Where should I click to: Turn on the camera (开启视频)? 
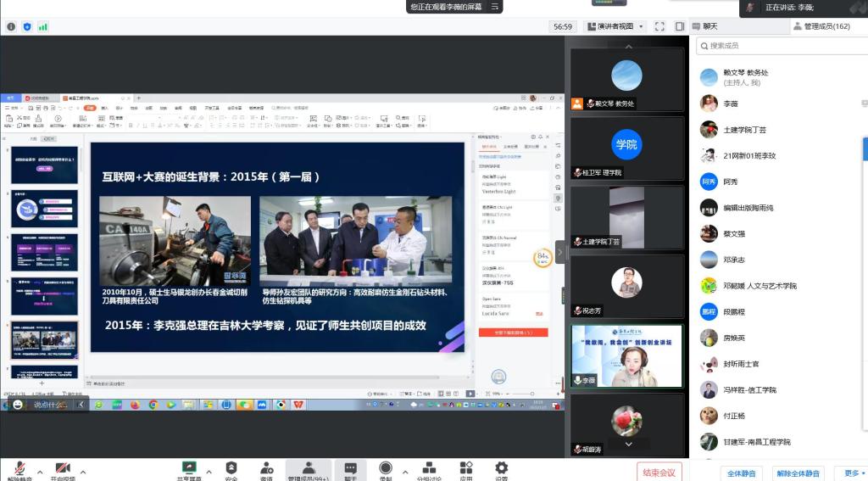point(62,469)
